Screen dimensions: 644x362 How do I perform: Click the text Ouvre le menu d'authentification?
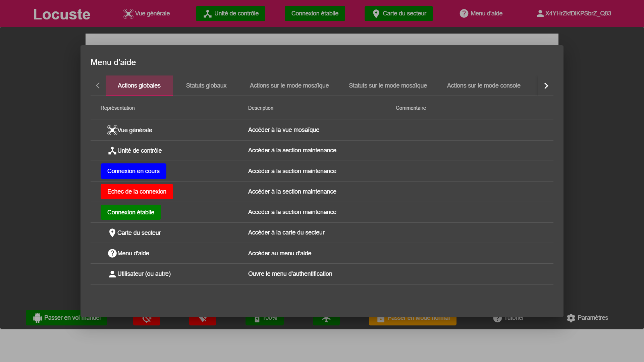coord(290,274)
